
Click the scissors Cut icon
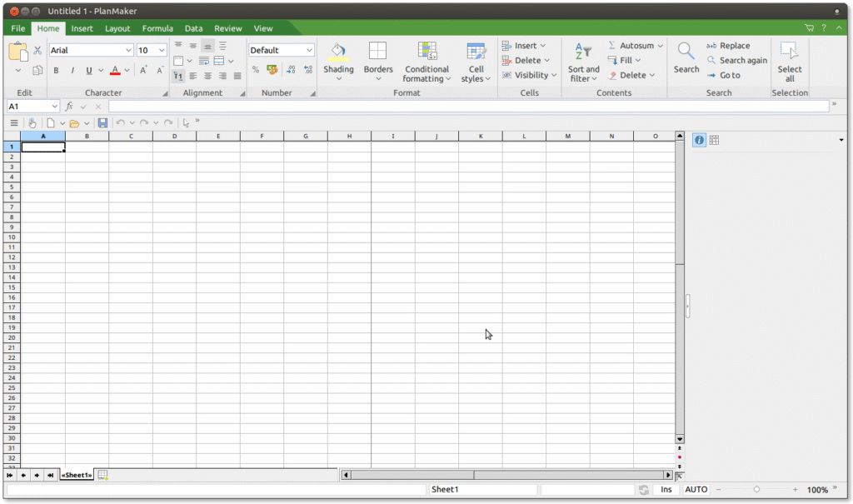tap(37, 51)
